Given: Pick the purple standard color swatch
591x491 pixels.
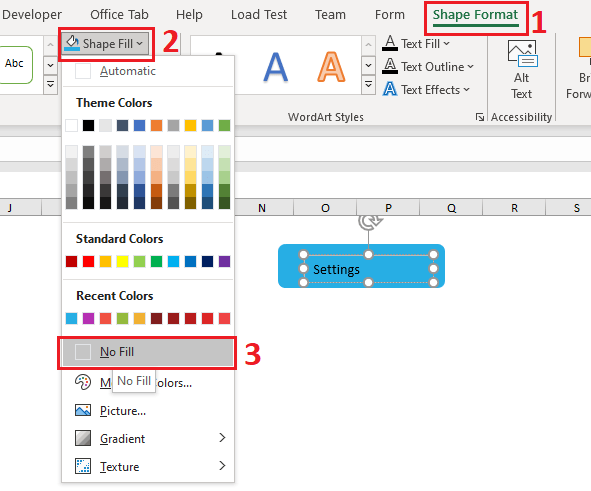Looking at the screenshot, I should click(x=224, y=261).
